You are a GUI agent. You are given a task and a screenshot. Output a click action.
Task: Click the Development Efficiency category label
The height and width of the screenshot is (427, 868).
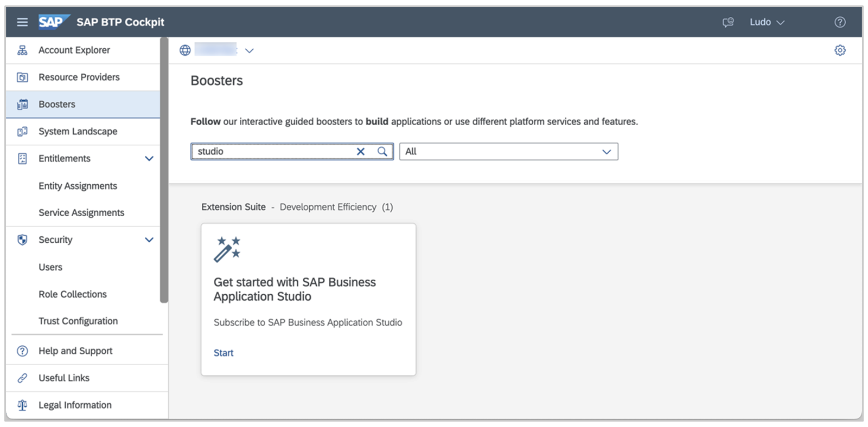pos(328,207)
